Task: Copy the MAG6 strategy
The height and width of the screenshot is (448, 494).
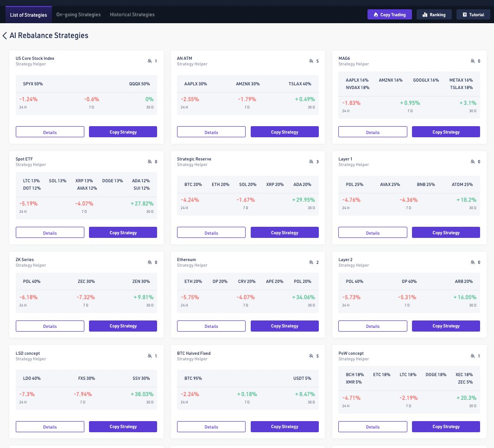Action: (x=446, y=132)
